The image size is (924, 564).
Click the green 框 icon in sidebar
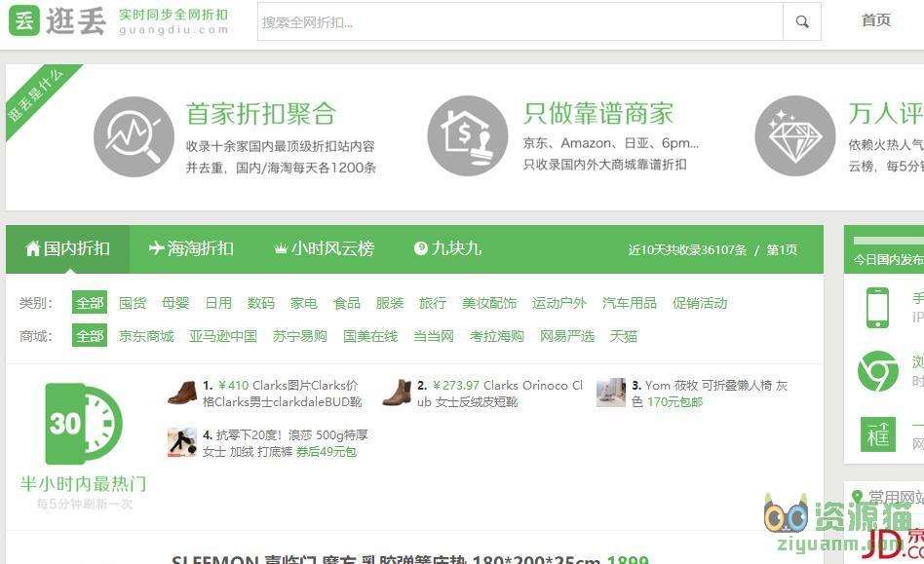pyautogui.click(x=877, y=434)
